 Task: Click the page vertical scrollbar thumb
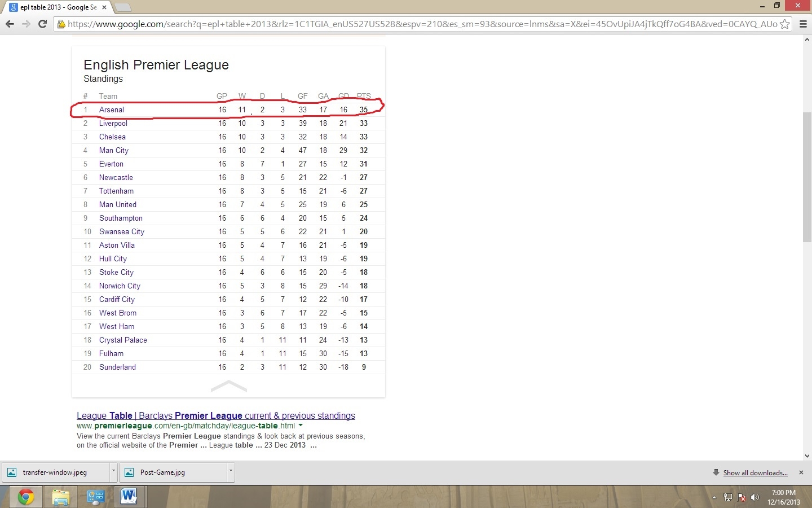[x=807, y=177]
